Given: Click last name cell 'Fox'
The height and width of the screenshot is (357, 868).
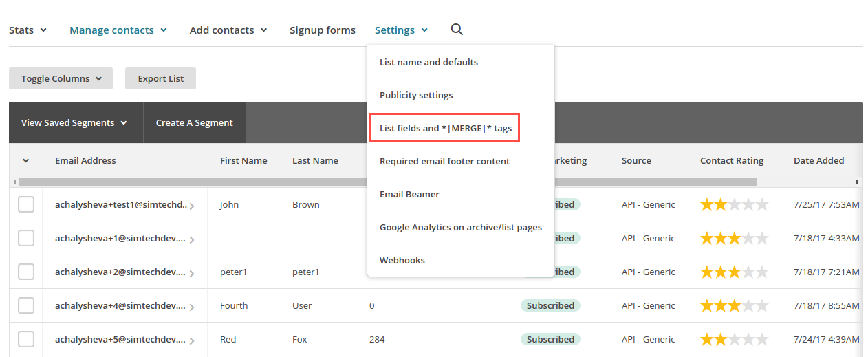Looking at the screenshot, I should tap(299, 339).
